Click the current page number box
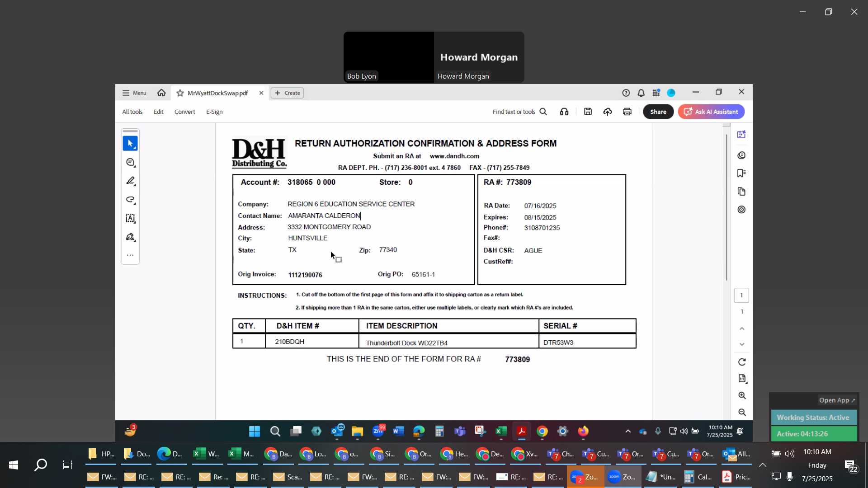The image size is (868, 488). point(741,295)
